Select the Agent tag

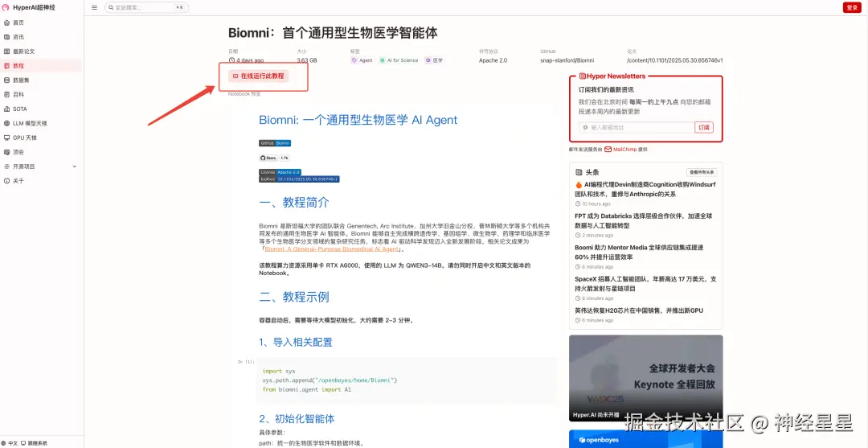click(x=362, y=60)
